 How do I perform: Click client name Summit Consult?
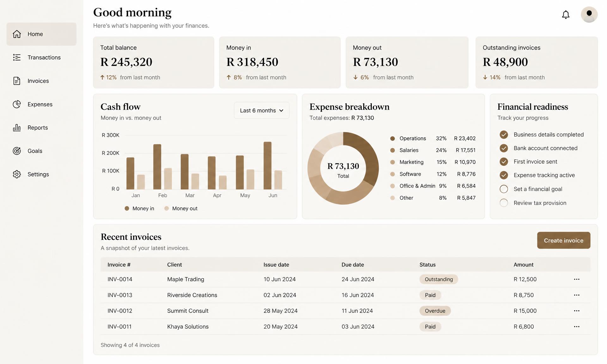188,311
